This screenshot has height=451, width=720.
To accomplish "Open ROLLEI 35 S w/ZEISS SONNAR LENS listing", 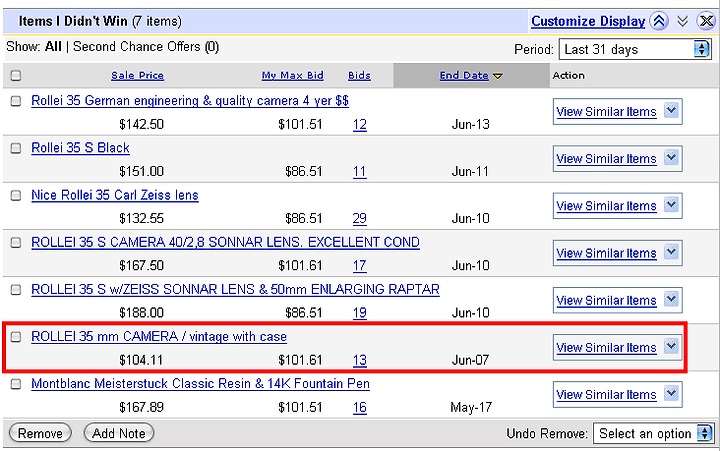I will point(235,289).
